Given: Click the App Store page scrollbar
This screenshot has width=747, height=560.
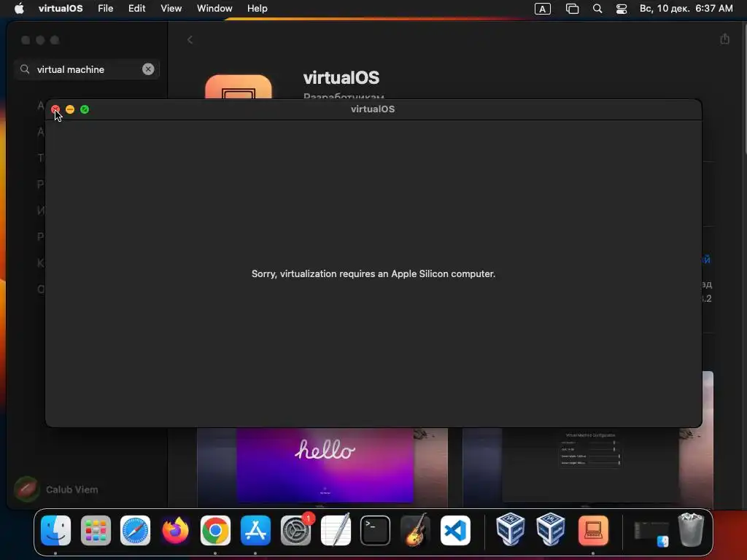Looking at the screenshot, I should click(x=745, y=88).
